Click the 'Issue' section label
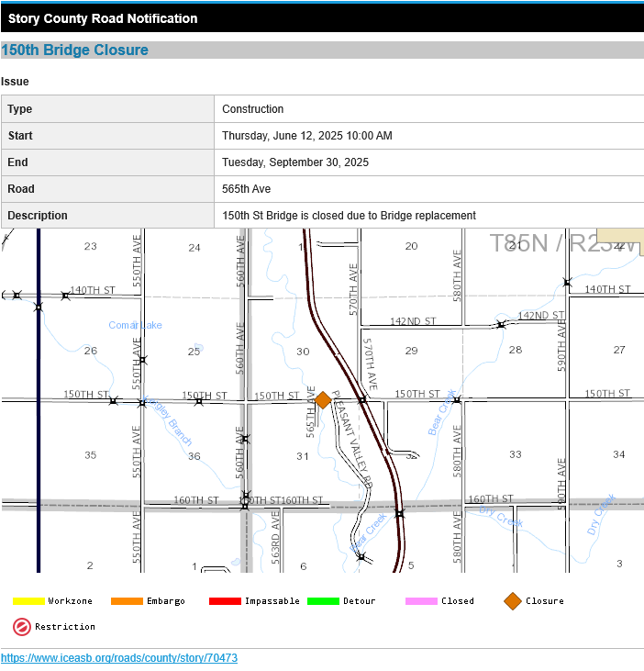The width and height of the screenshot is (644, 671). tap(15, 82)
